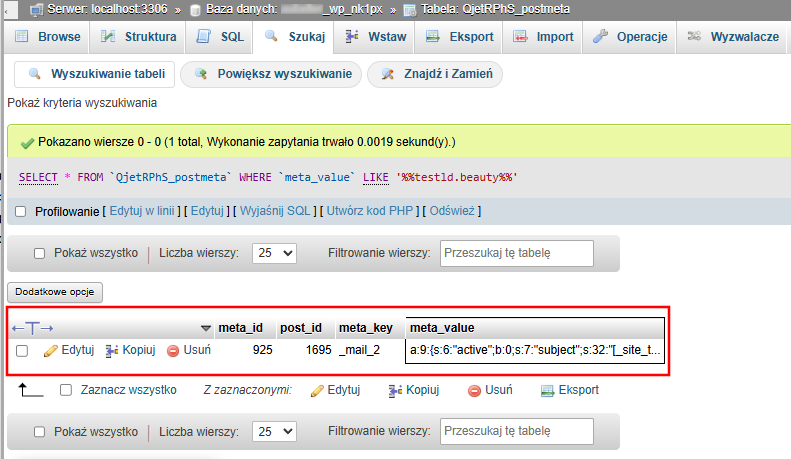The height and width of the screenshot is (459, 791).
Task: Click the Browse tab icon
Action: pyautogui.click(x=22, y=36)
